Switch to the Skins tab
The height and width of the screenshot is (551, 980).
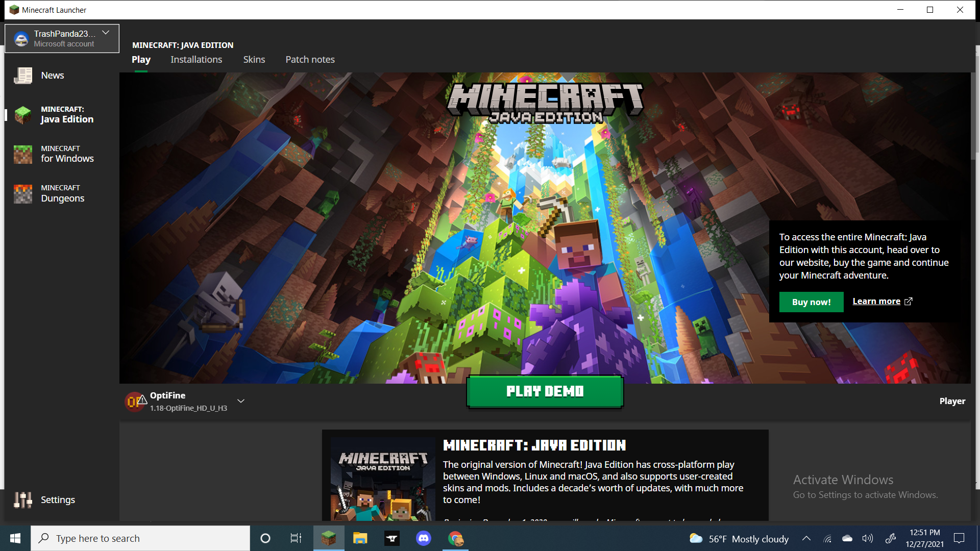click(x=254, y=60)
